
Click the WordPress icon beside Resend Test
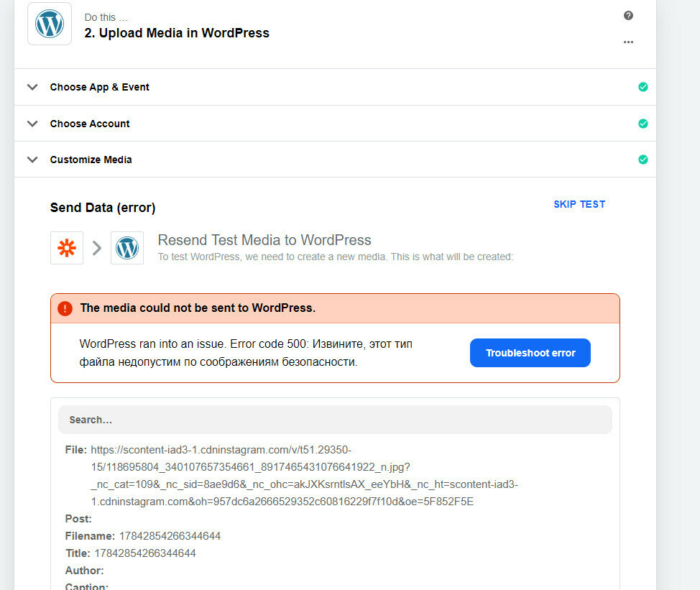pyautogui.click(x=127, y=248)
